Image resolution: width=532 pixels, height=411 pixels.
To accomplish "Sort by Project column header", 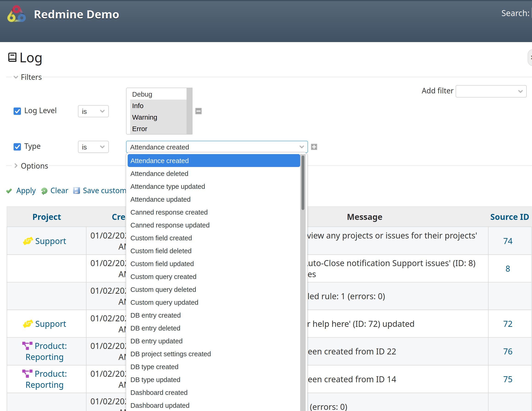I will pyautogui.click(x=46, y=217).
